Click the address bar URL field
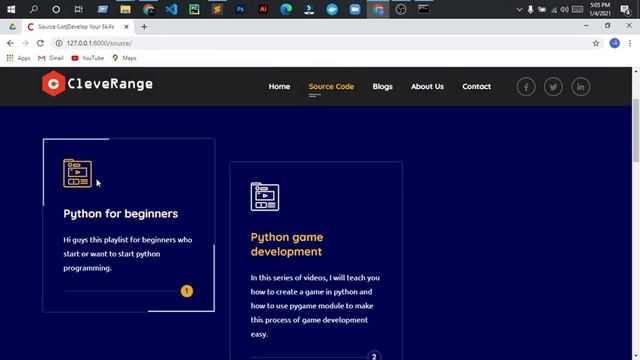Image resolution: width=640 pixels, height=360 pixels. [x=327, y=43]
